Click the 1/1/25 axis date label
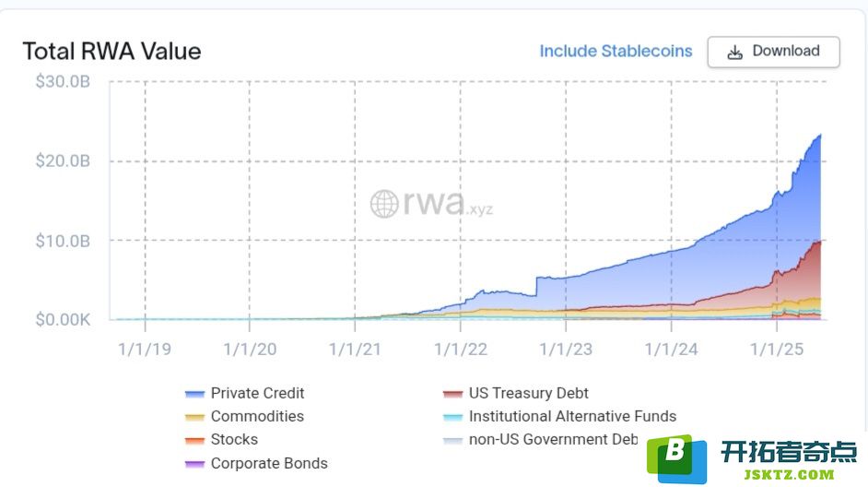This screenshot has height=487, width=868. (x=777, y=349)
